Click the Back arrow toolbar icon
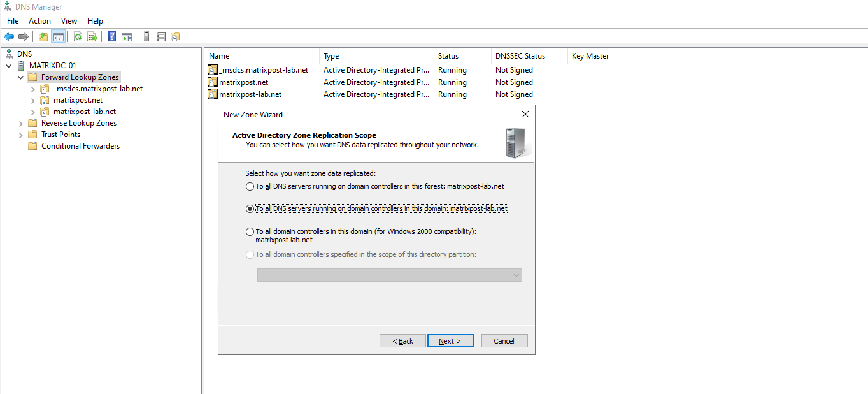Screen dimensions: 868x394 click(x=9, y=37)
